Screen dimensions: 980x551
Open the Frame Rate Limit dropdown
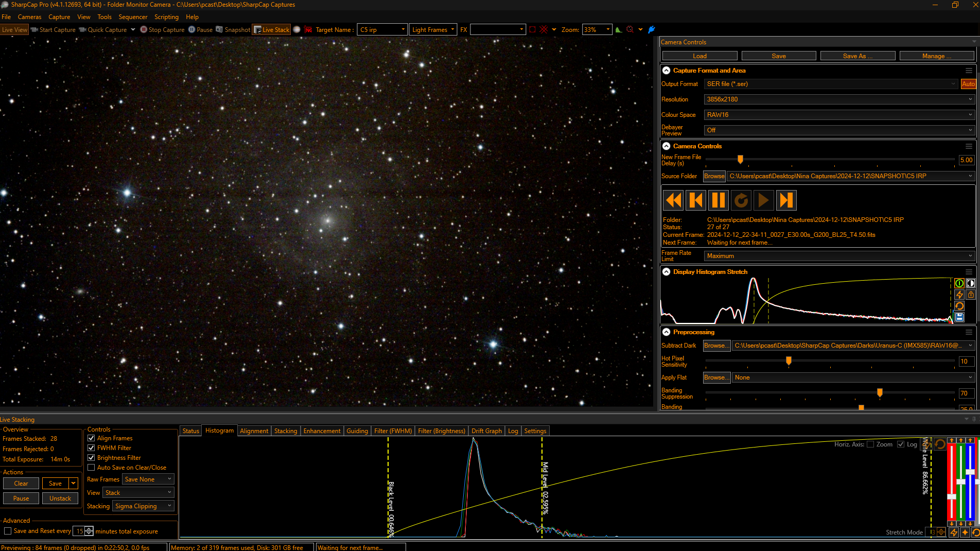coord(839,256)
